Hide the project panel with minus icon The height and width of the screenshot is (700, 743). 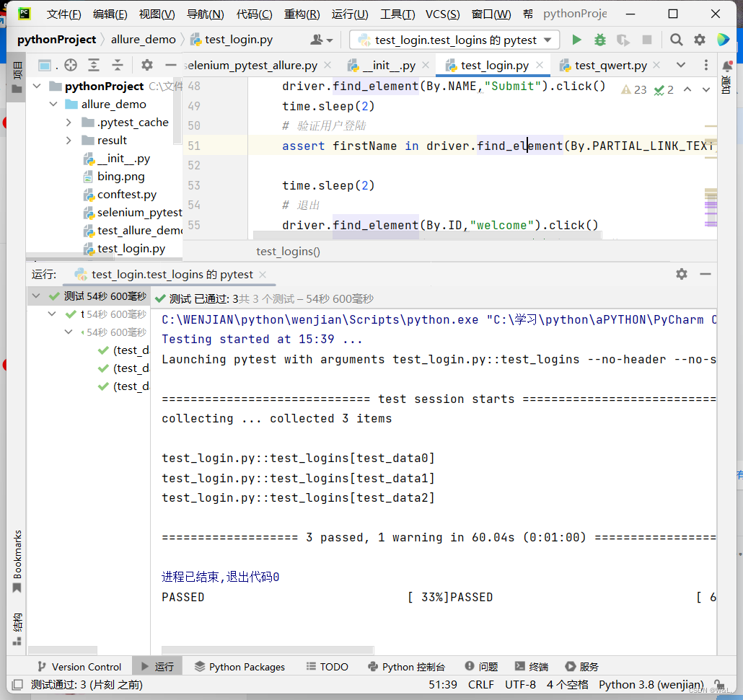tap(170, 65)
